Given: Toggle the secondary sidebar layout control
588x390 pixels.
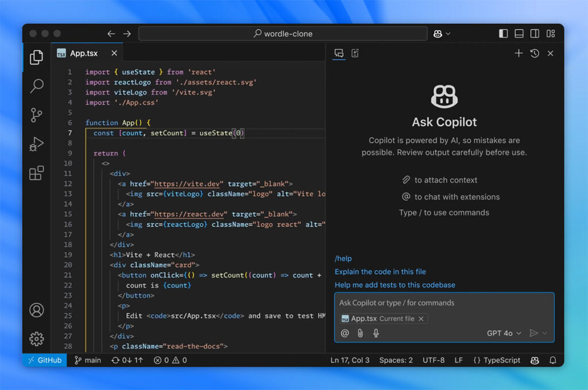Looking at the screenshot, I should (535, 33).
